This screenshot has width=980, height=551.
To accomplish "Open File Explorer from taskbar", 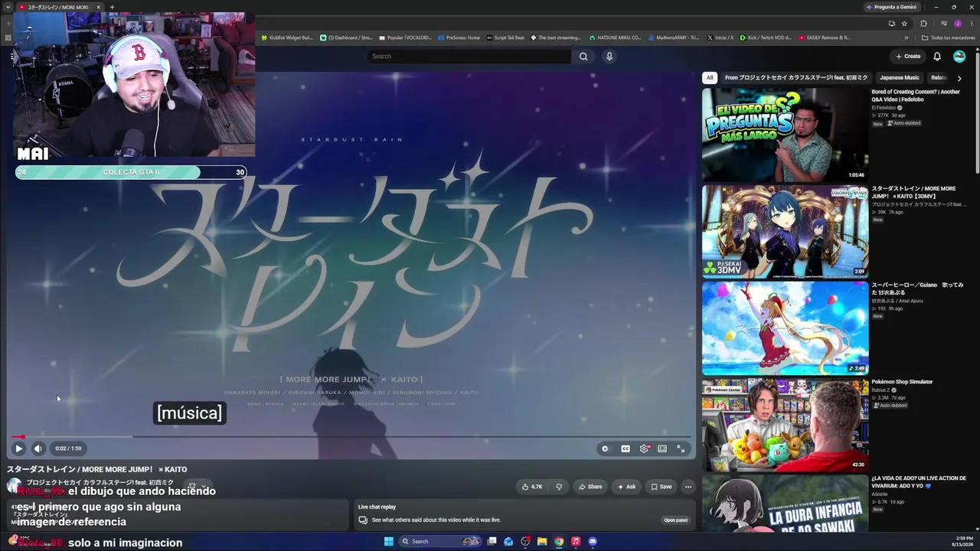I will (x=542, y=541).
